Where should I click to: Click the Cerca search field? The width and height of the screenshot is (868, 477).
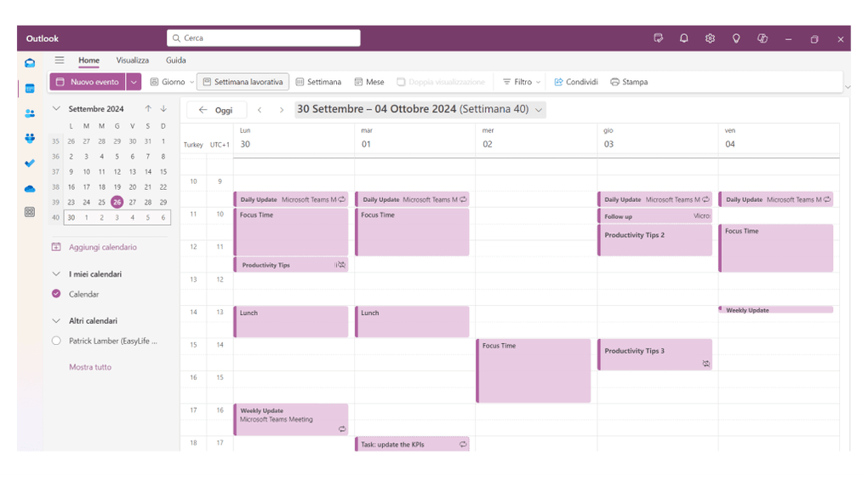coord(264,38)
